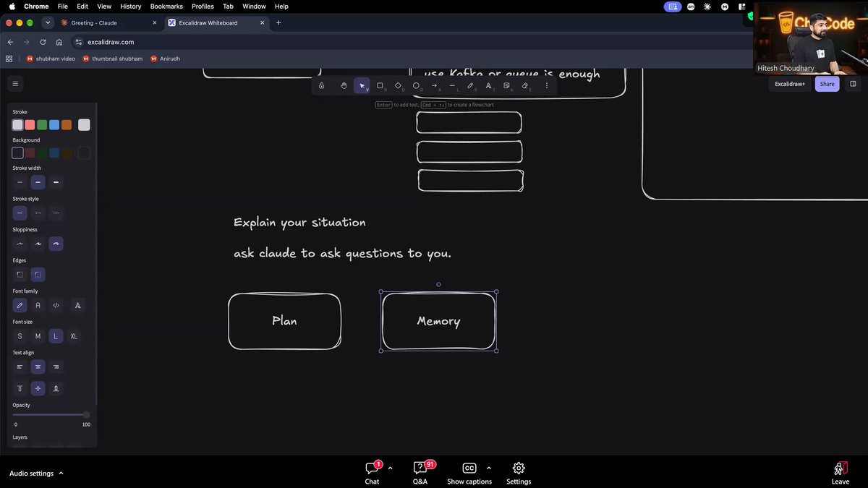Set edges to sharp
This screenshot has width=868, height=488.
pos(20,275)
